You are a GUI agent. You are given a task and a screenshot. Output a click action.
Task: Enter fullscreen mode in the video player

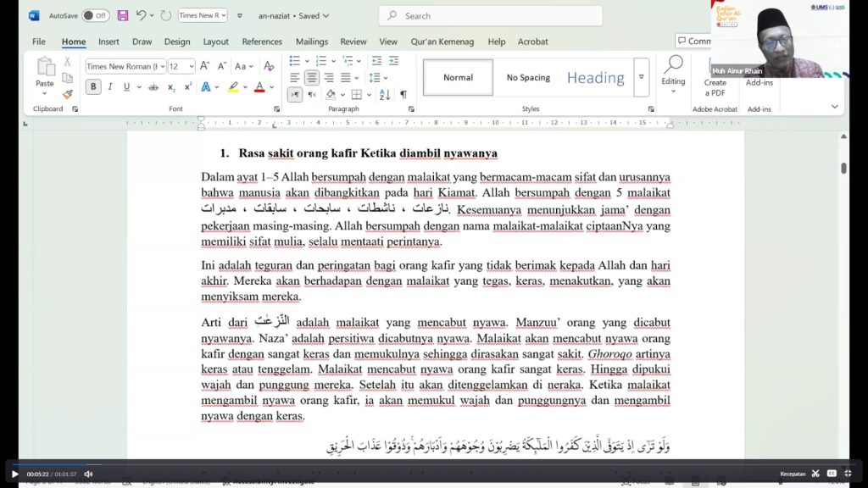tap(848, 474)
